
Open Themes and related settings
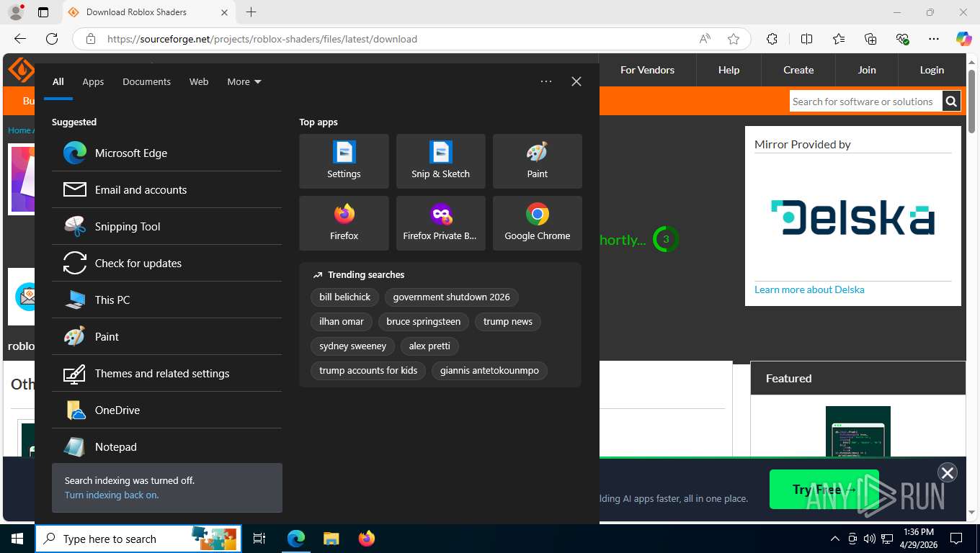click(166, 373)
